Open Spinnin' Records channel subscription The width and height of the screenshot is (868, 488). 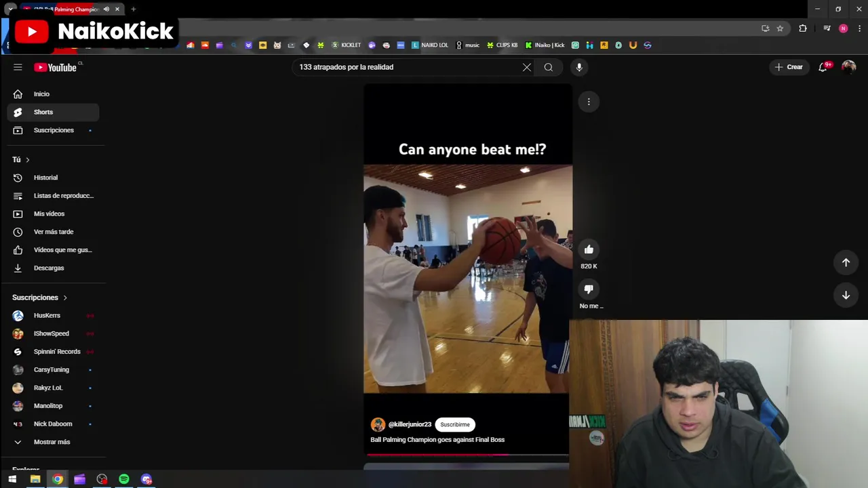(x=53, y=352)
